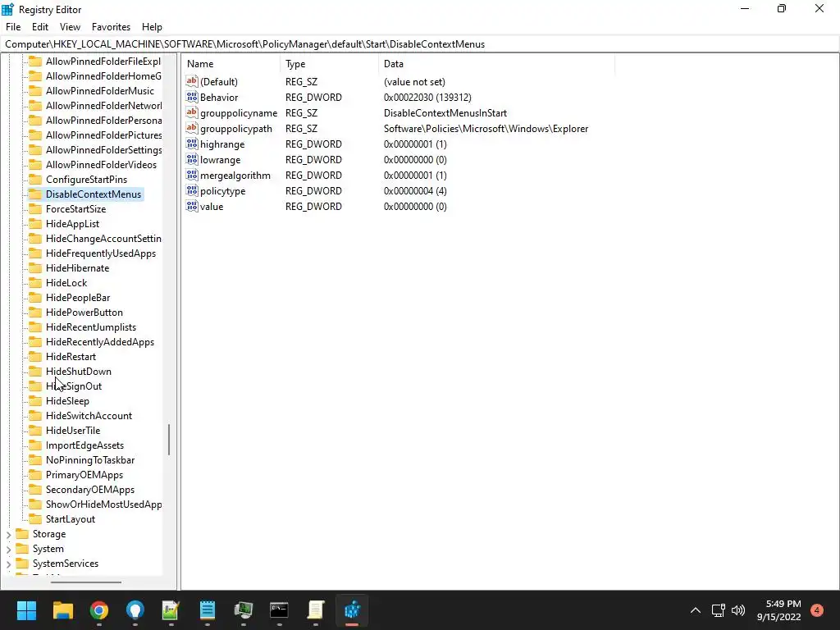Open the volume control in system tray
Viewport: 840px width, 630px height.
click(738, 610)
